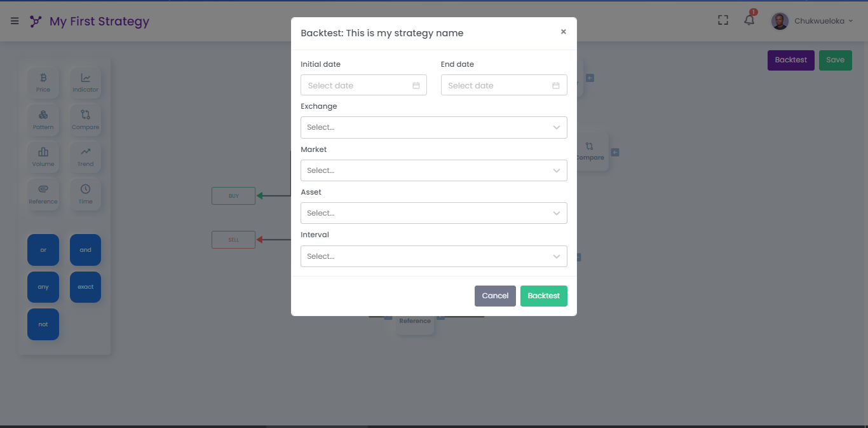Click the dialog title 'Backtest: This is my strategy name'

382,33
